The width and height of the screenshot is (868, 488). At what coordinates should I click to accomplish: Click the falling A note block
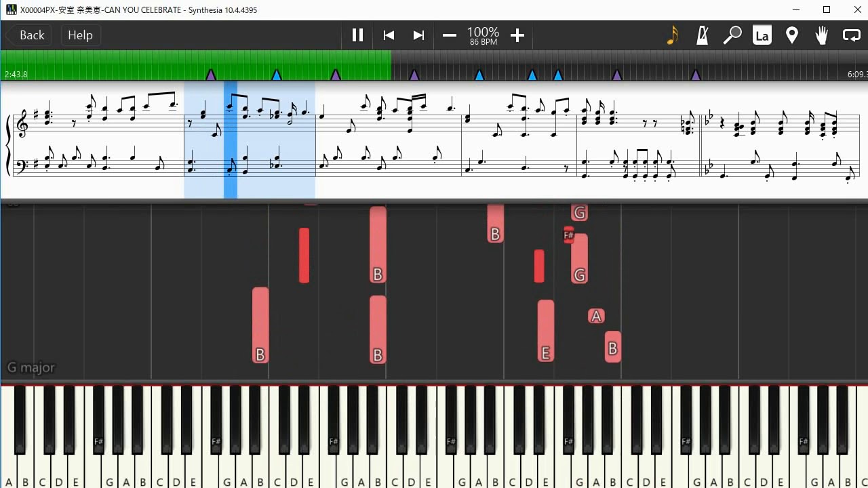(596, 316)
